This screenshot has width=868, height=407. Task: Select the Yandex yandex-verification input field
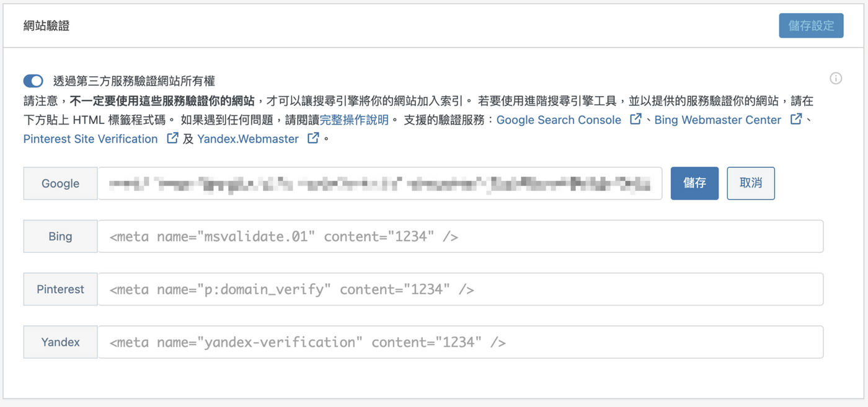click(460, 343)
